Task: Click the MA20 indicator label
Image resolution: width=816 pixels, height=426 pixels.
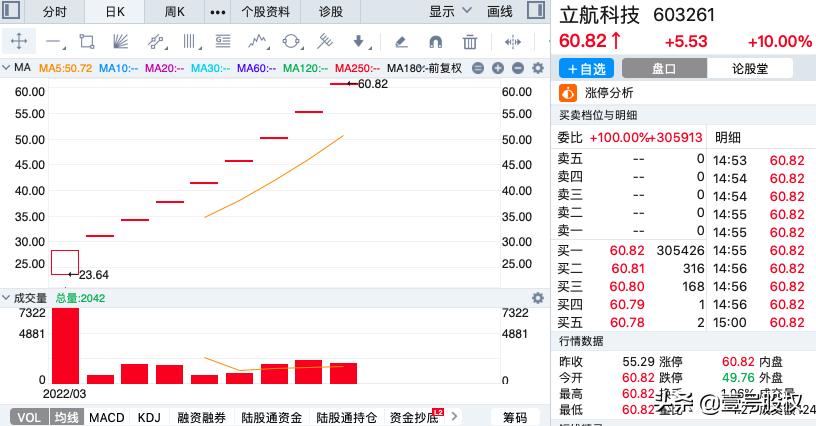Action: click(x=164, y=68)
